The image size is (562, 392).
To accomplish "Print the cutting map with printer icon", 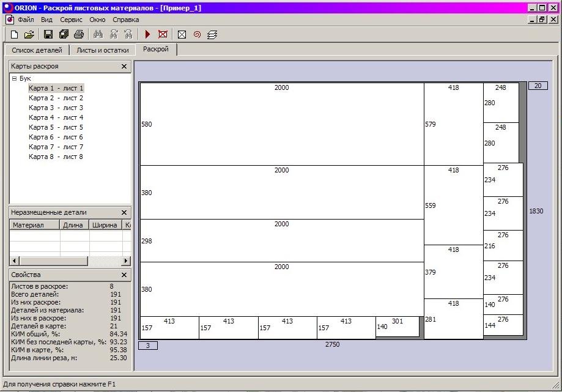I will 79,35.
